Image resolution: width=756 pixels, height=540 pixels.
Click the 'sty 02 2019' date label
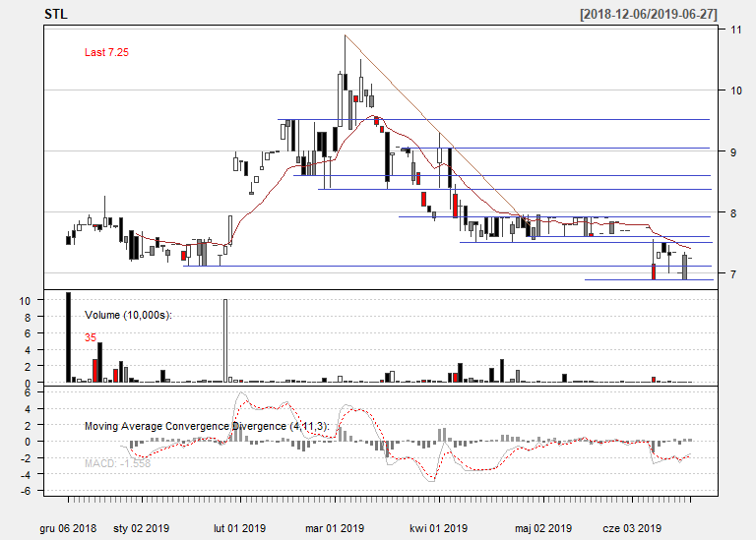(142, 528)
